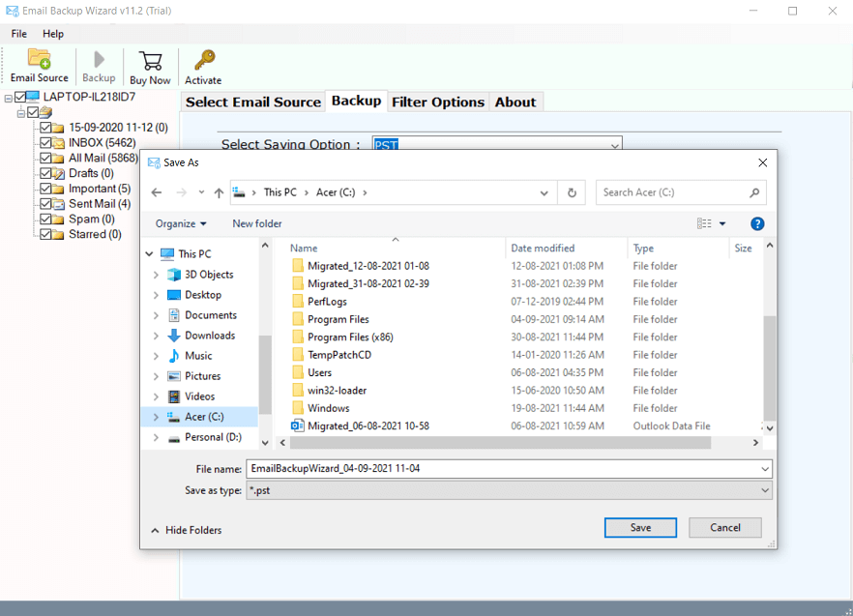853x616 pixels.
Task: Create a New folder
Action: (x=257, y=223)
